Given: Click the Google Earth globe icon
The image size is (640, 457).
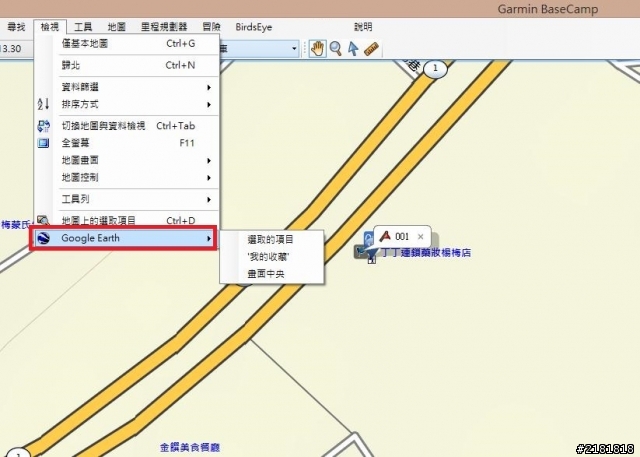Looking at the screenshot, I should pyautogui.click(x=43, y=238).
